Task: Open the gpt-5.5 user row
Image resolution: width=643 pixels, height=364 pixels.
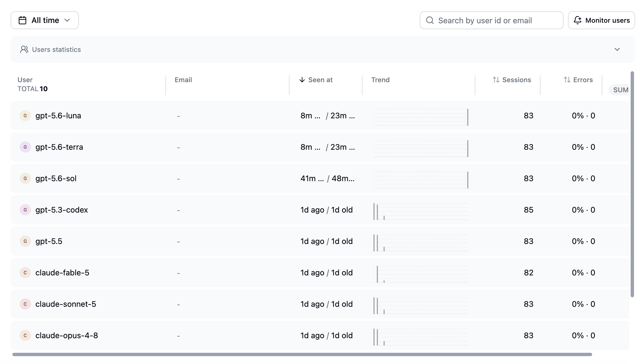Action: pyautogui.click(x=320, y=241)
